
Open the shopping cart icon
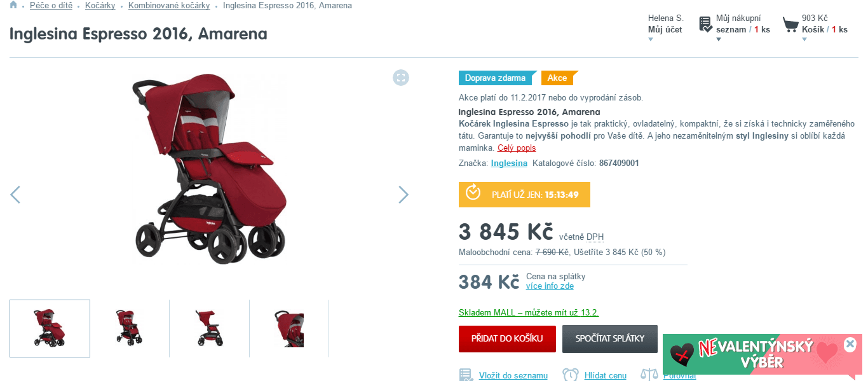(x=790, y=25)
